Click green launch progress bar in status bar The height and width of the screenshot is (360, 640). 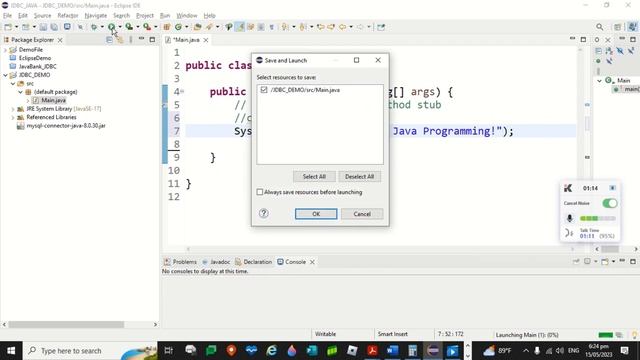tap(605, 335)
